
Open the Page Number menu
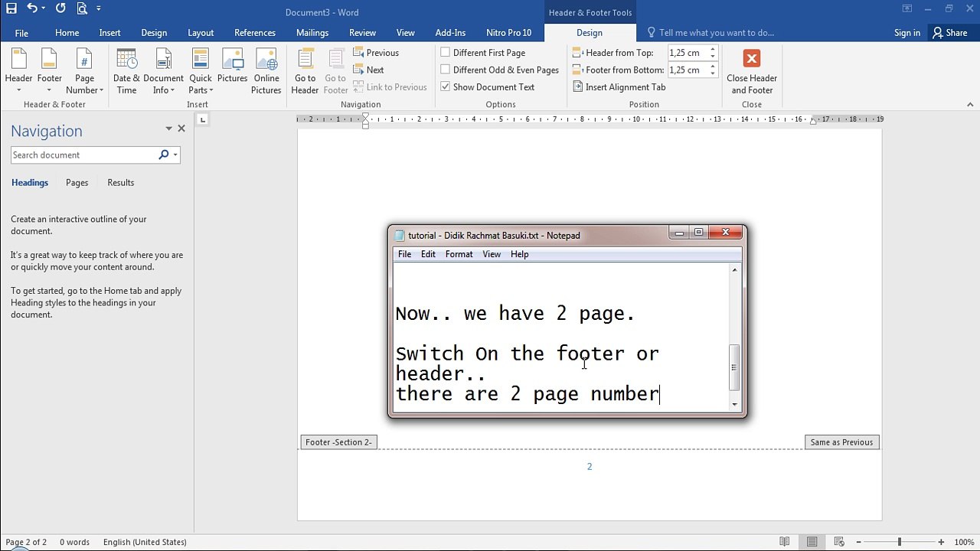pos(84,71)
